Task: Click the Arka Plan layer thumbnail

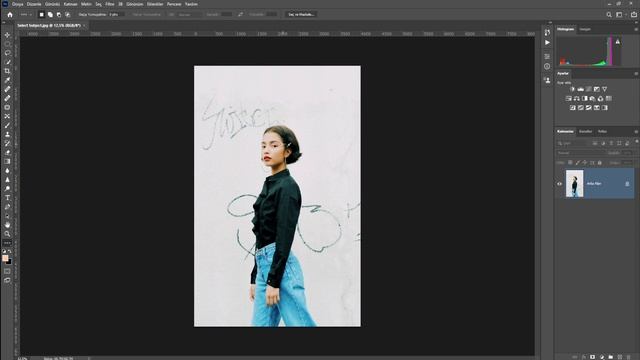Action: [x=574, y=184]
